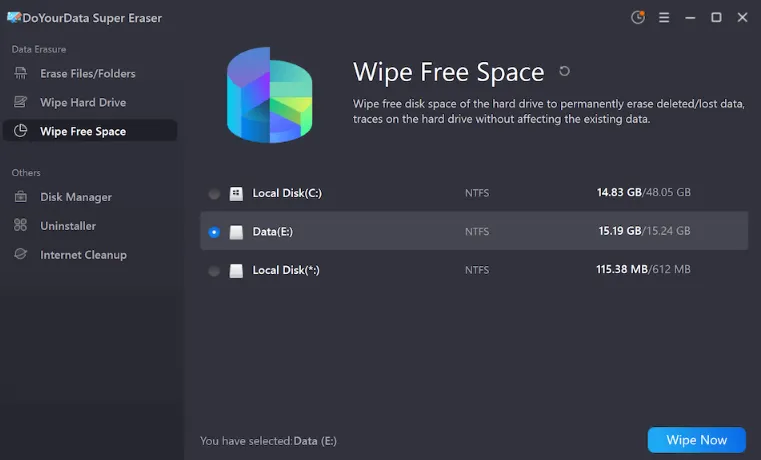The image size is (761, 460).
Task: Select the Local Disk(*:) radio button
Action: [214, 271]
